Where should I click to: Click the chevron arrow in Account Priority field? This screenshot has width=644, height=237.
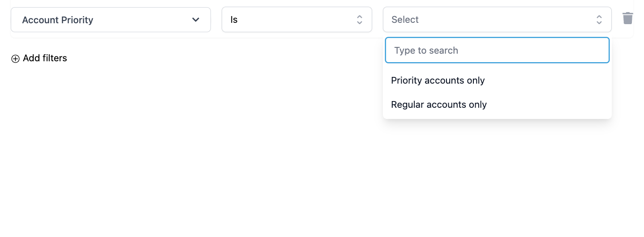(196, 20)
